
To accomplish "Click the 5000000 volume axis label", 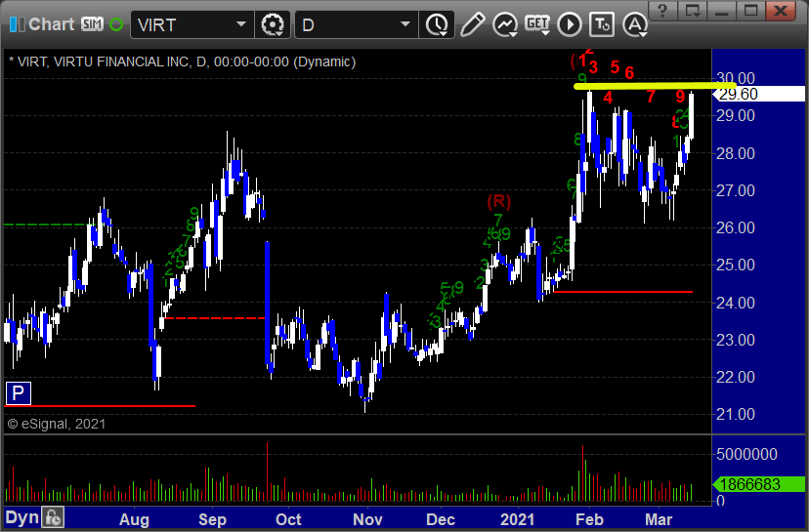I will tap(746, 454).
